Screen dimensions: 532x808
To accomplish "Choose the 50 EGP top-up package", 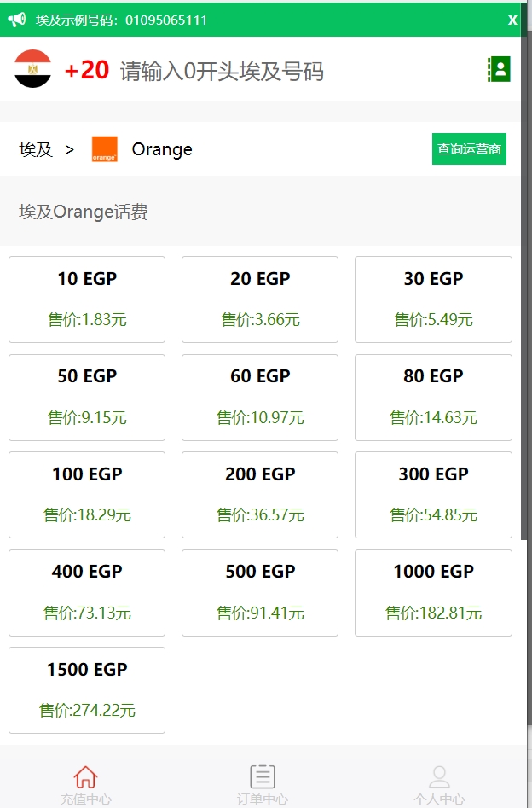I will click(87, 397).
